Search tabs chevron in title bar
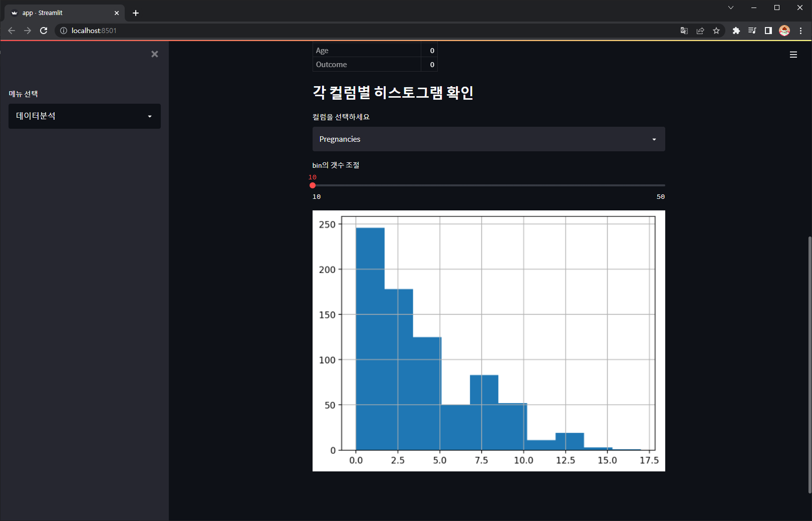The image size is (812, 521). (731, 8)
